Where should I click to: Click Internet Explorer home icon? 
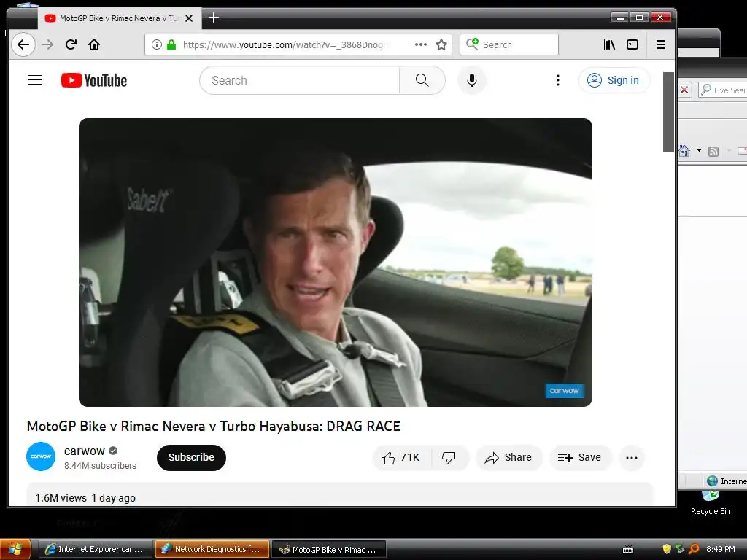[684, 151]
